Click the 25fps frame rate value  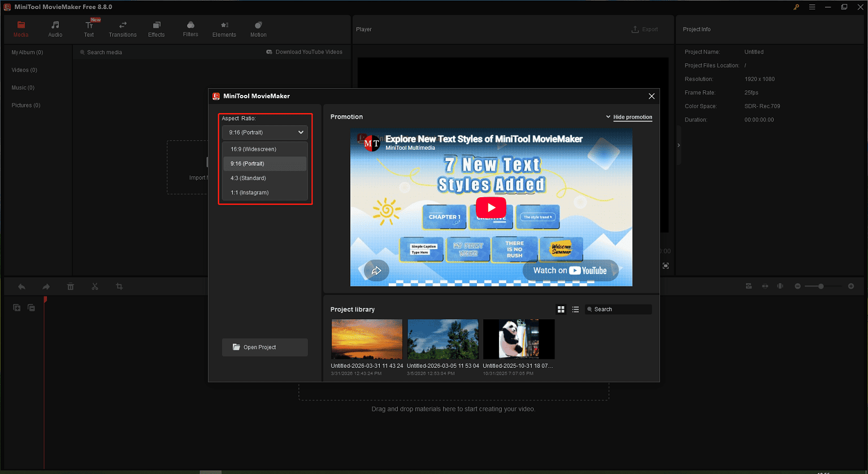point(752,93)
